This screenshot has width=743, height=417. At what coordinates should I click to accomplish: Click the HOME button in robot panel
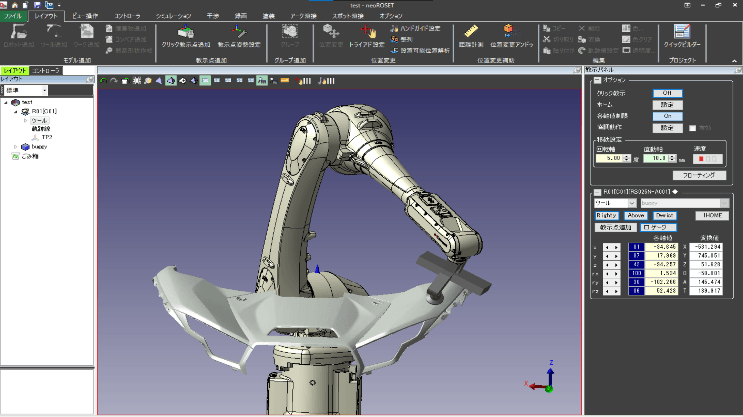[712, 214]
